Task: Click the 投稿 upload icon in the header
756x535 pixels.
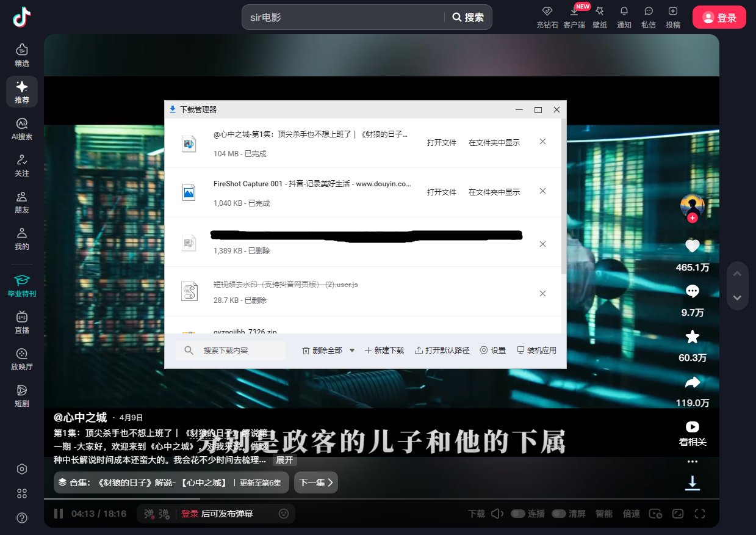Action: 672,16
